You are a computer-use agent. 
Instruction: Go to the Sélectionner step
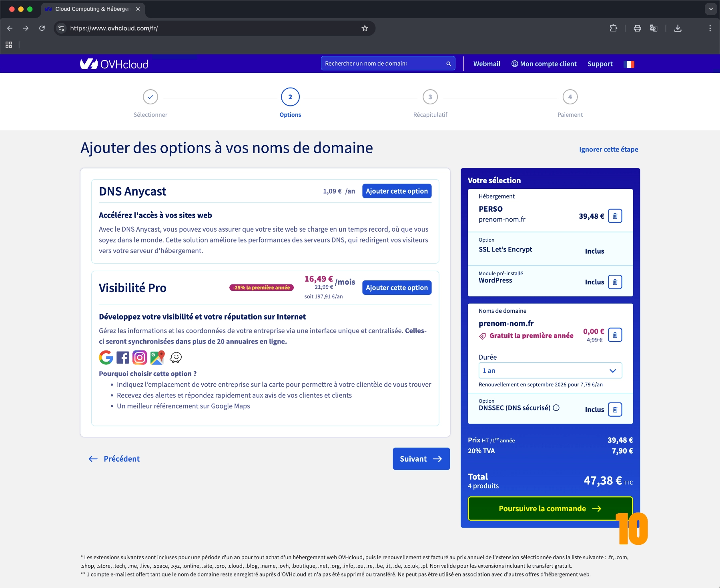(150, 97)
